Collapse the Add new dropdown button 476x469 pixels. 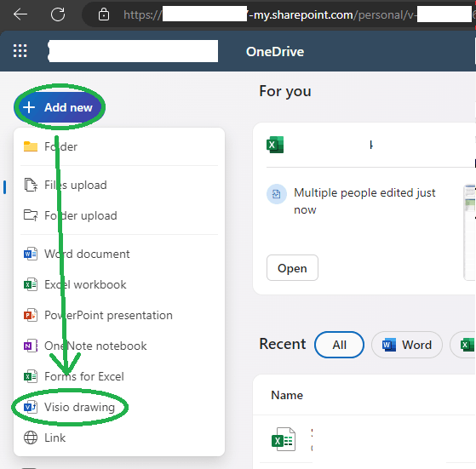[60, 107]
